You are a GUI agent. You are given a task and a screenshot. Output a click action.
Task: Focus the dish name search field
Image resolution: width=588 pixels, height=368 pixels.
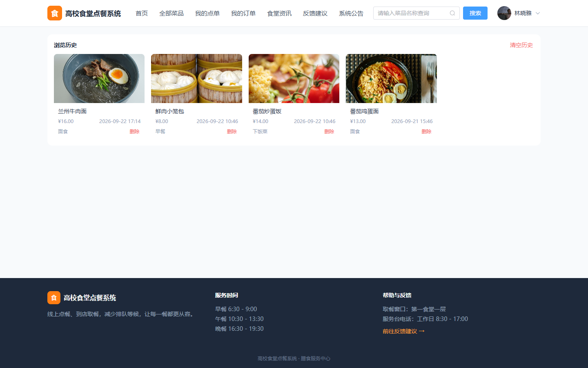tap(412, 13)
